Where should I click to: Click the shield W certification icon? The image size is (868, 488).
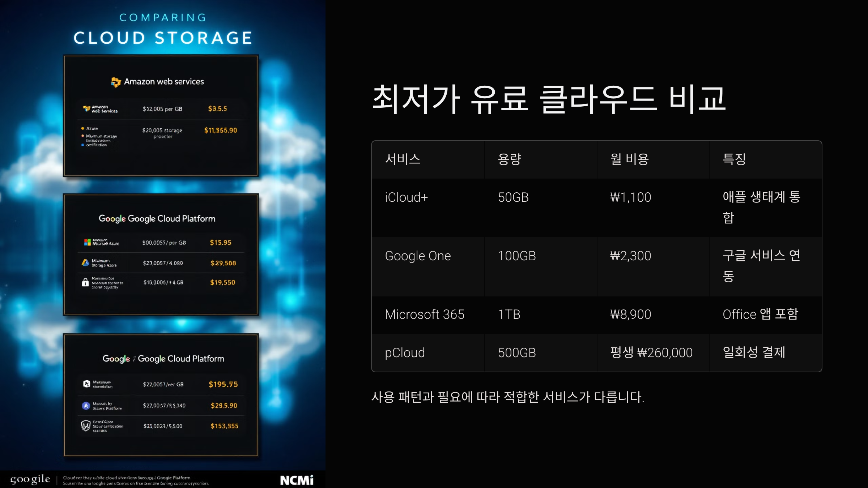click(x=86, y=426)
